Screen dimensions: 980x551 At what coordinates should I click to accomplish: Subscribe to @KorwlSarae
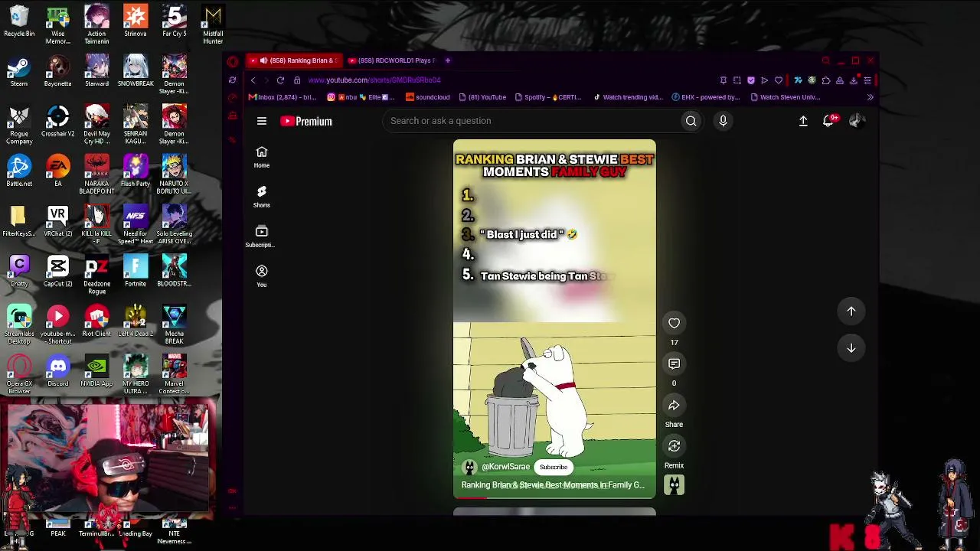[554, 467]
